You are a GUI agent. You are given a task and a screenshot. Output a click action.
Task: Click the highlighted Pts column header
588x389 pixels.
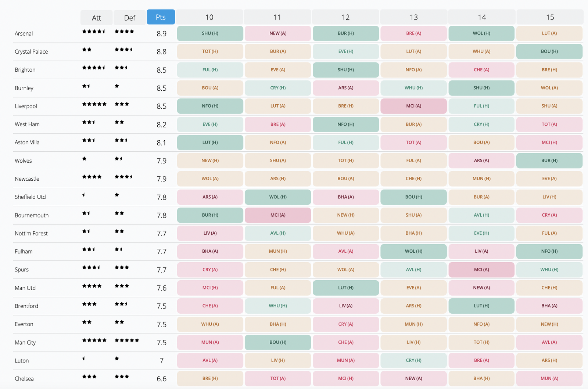(161, 17)
